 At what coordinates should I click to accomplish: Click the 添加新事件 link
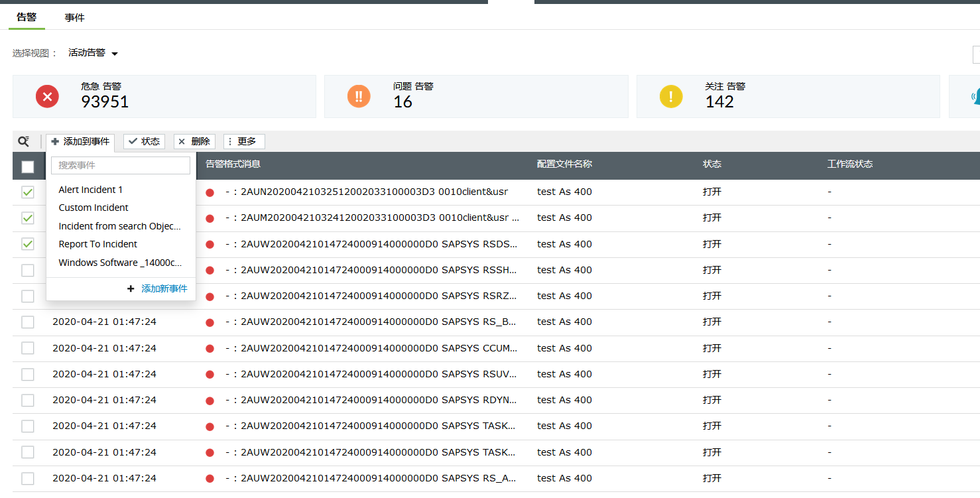click(164, 289)
